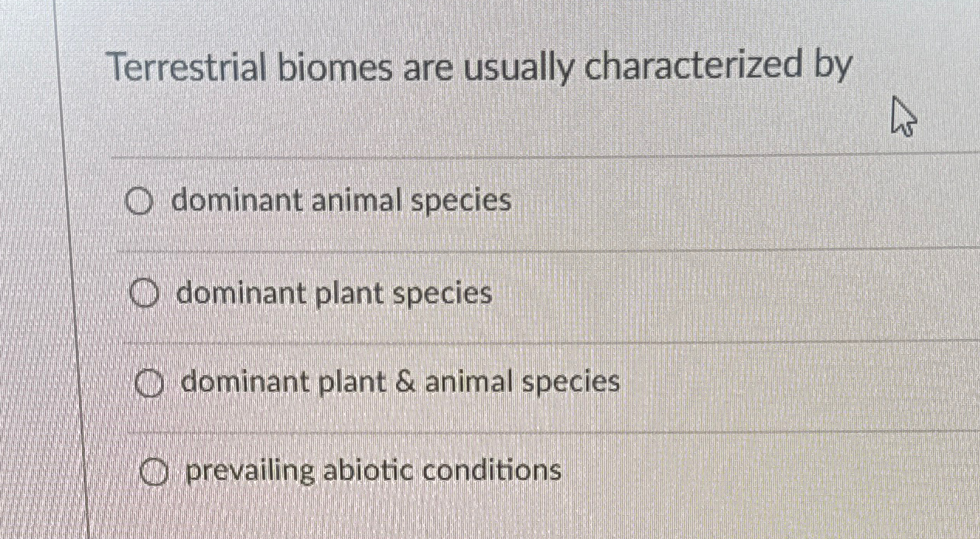This screenshot has width=980, height=539.
Task: Click the row for 'prevailing abiotic conditions'
Action: coord(464,471)
